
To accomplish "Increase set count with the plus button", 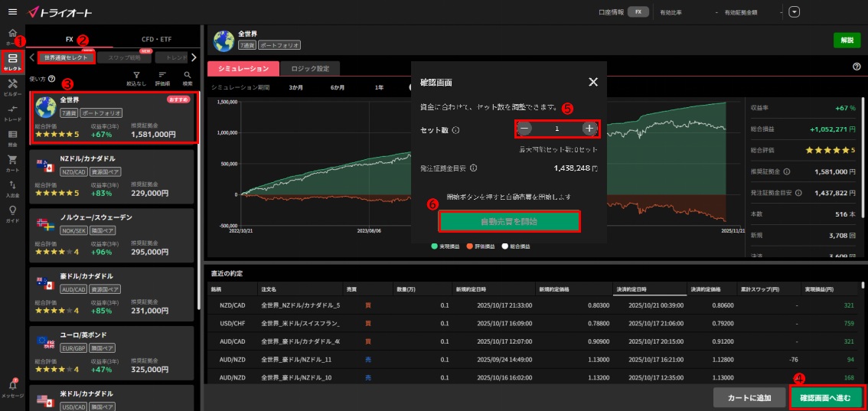I will (589, 129).
